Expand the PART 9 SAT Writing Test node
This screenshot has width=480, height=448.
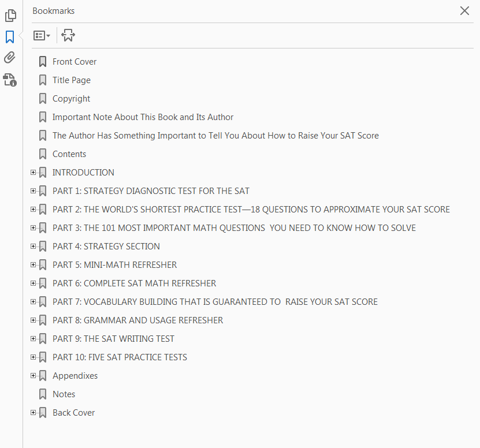[x=33, y=338]
